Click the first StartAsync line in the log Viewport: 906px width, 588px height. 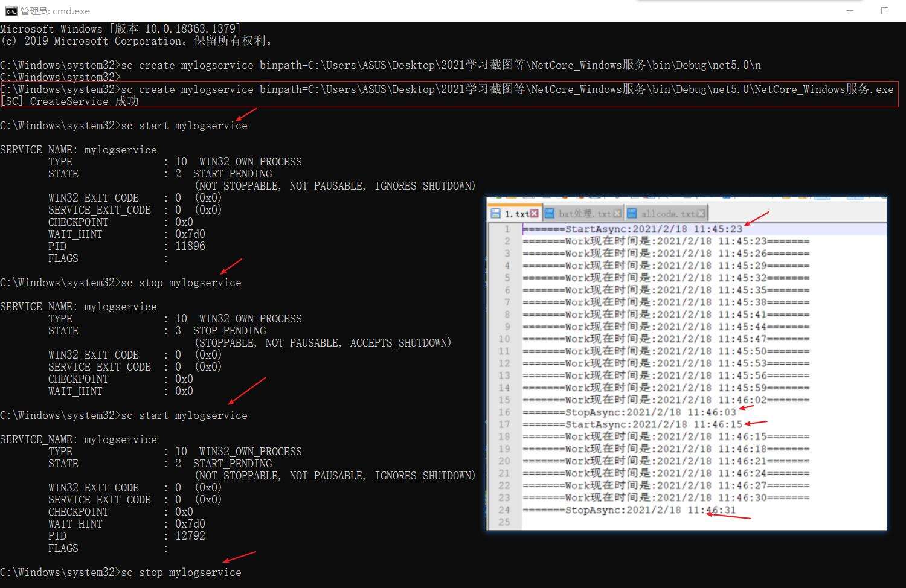(x=632, y=229)
